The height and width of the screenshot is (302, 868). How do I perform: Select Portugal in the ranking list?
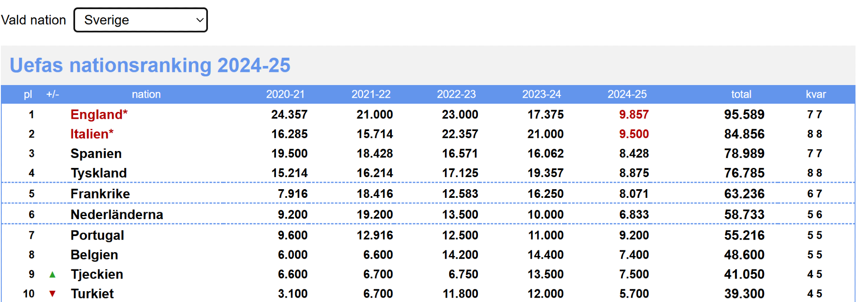(97, 235)
